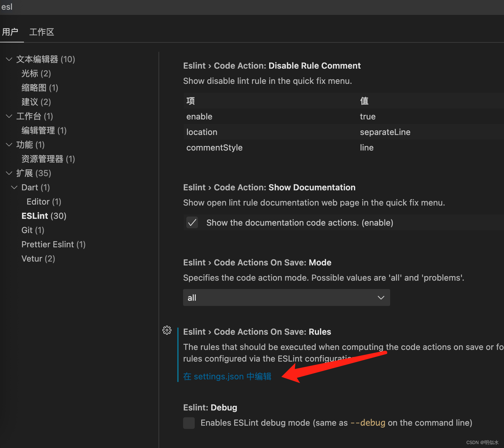Click the 在 settings.json 中编辑 link
The width and height of the screenshot is (504, 448).
227,376
